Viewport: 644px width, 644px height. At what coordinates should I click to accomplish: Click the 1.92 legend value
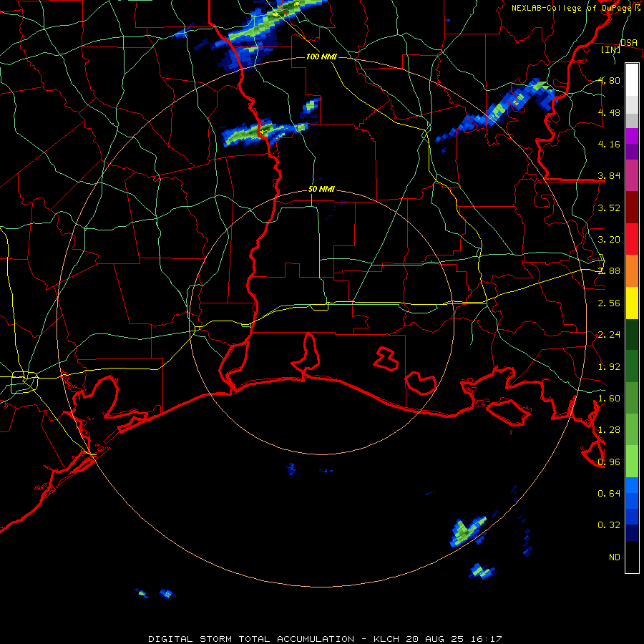tap(609, 367)
